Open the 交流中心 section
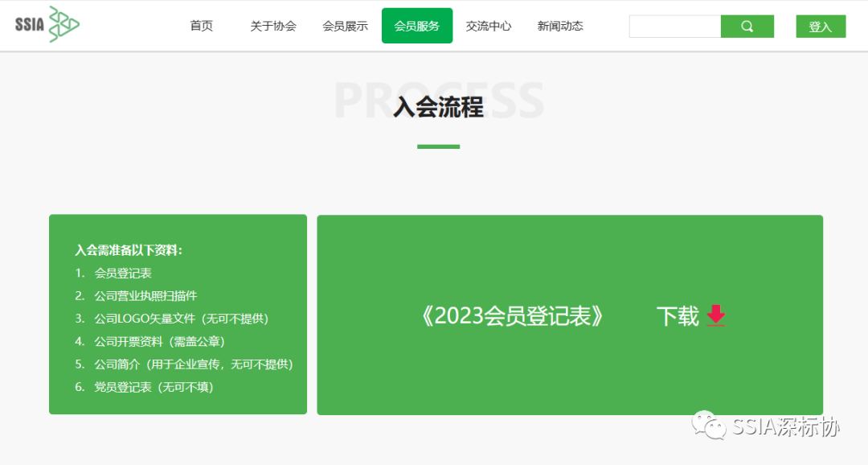Screen dimensions: 868x465 point(489,25)
